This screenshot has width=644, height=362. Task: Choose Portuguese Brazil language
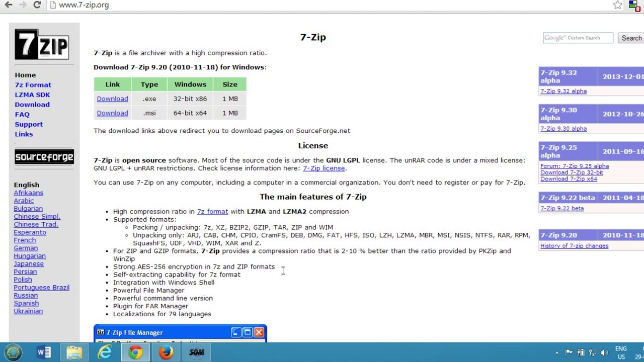tap(42, 288)
